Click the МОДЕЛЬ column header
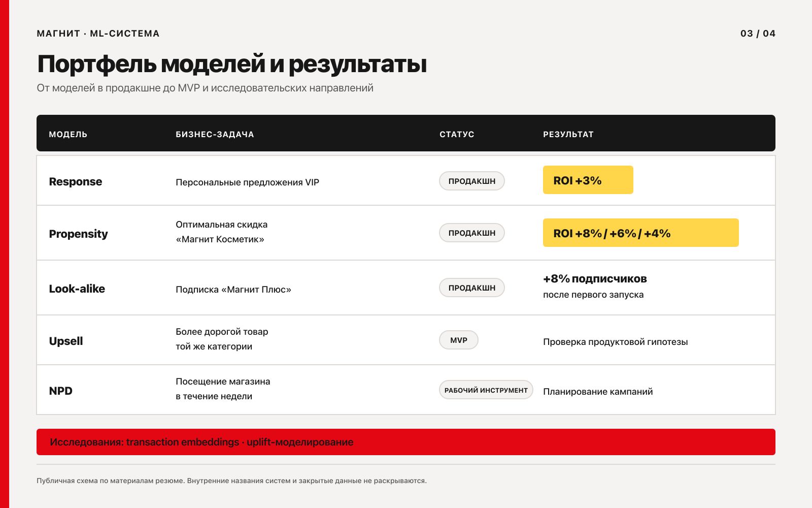The height and width of the screenshot is (508, 812). click(x=68, y=134)
